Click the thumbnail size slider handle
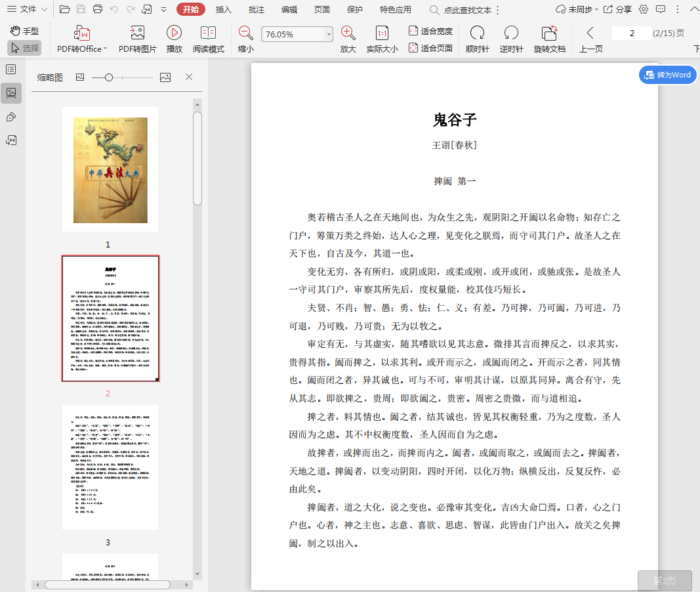 pyautogui.click(x=109, y=77)
